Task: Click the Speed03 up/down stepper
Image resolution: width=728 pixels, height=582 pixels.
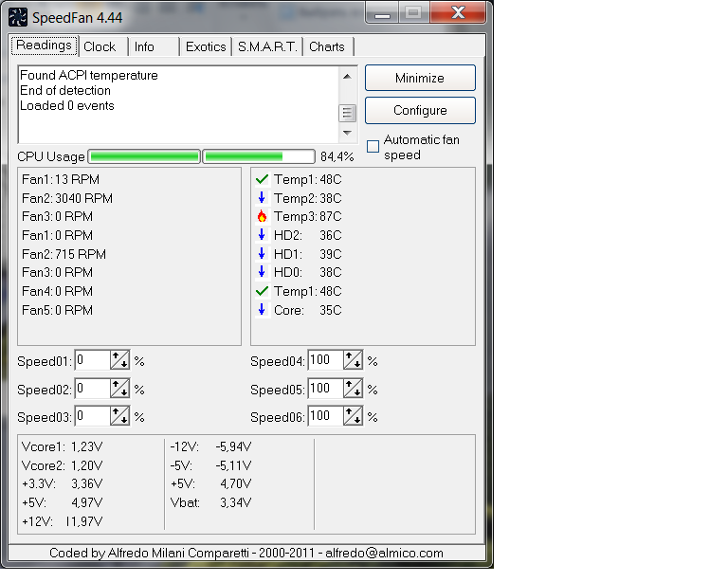Action: click(x=119, y=416)
